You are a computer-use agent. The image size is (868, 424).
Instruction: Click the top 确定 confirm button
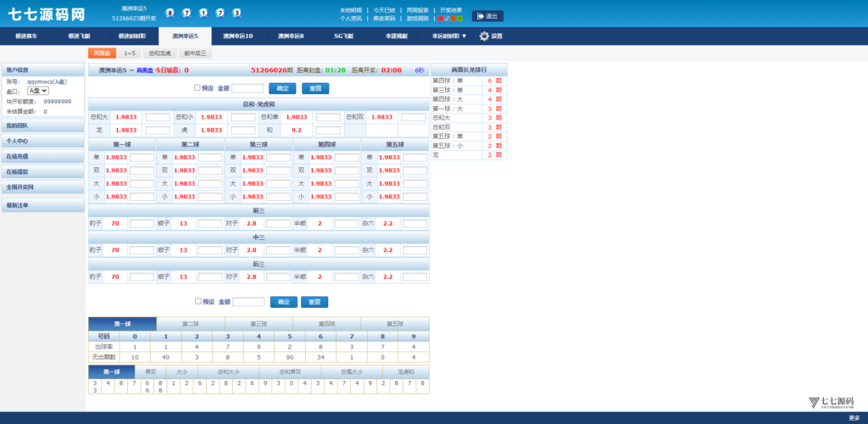pos(282,88)
